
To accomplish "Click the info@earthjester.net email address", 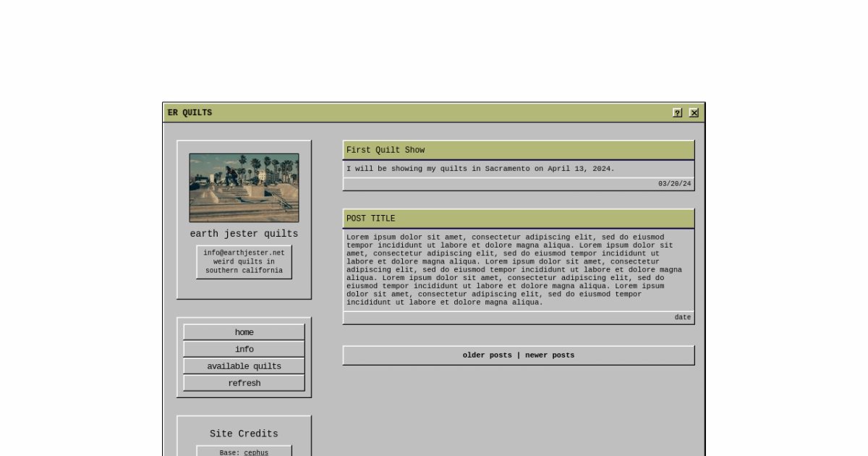I will click(x=244, y=253).
